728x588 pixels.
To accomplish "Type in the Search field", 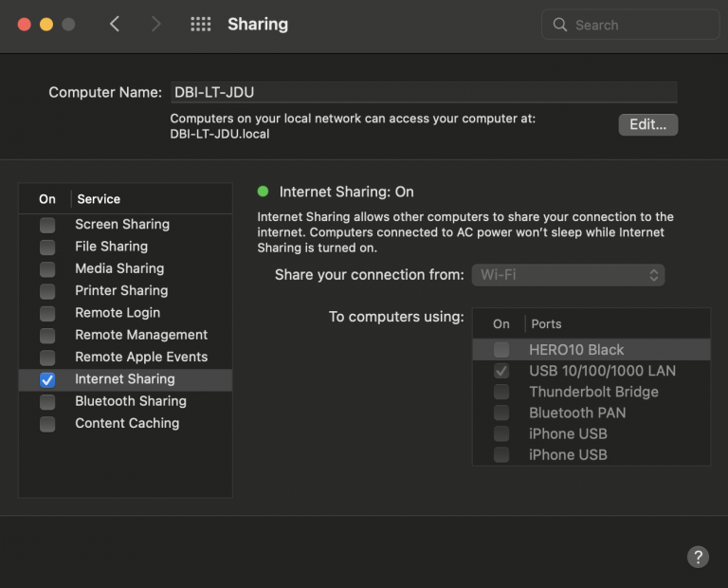I will pos(640,25).
